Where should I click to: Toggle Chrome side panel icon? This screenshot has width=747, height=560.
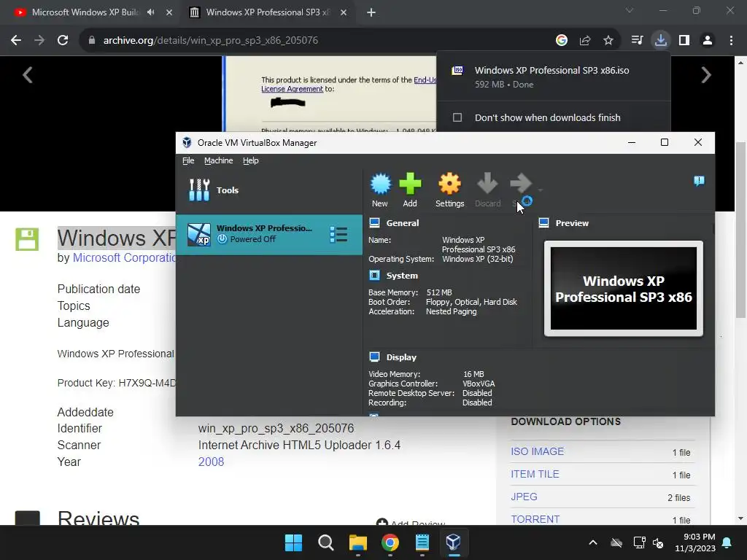pyautogui.click(x=684, y=40)
